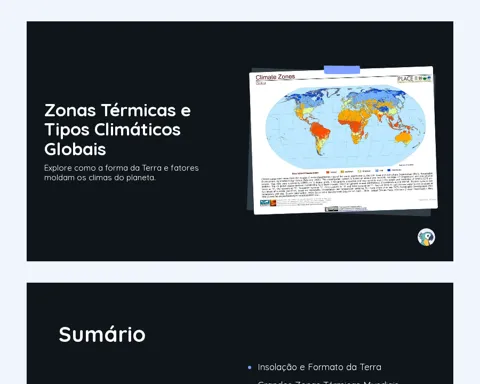Click the parrot avatar icon
Screen dimensions: 480x384
click(426, 237)
